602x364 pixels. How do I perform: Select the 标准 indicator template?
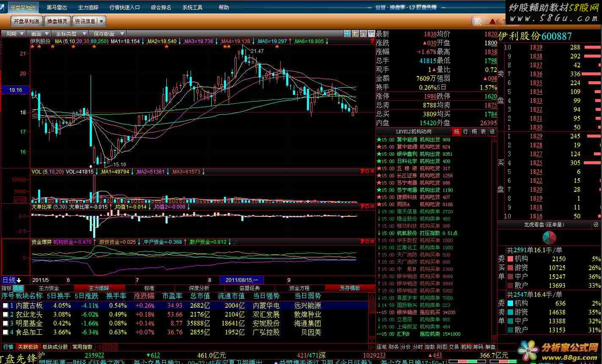149,288
